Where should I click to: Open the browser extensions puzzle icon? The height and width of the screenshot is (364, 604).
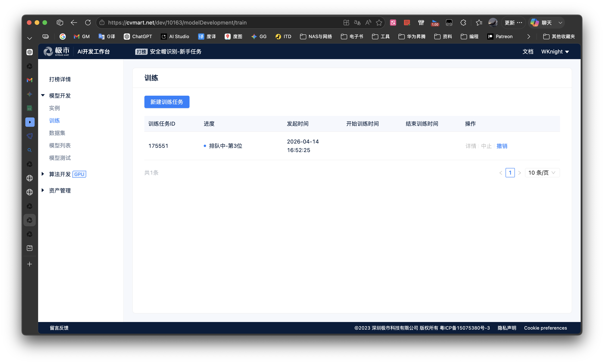[x=463, y=23]
